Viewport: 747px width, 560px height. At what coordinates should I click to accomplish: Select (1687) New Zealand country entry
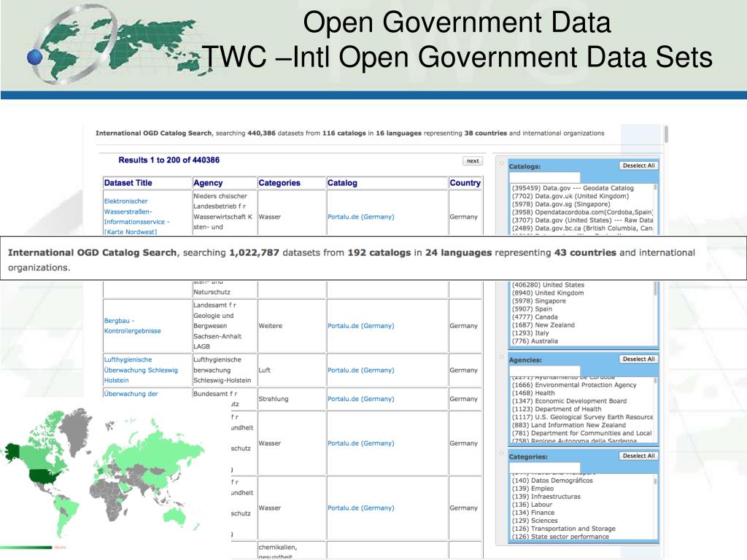pos(543,325)
